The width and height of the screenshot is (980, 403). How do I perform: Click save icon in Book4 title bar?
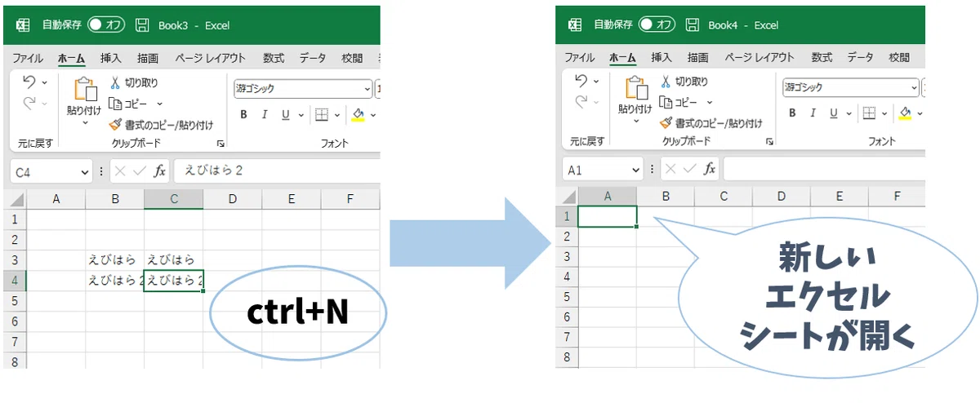693,25
